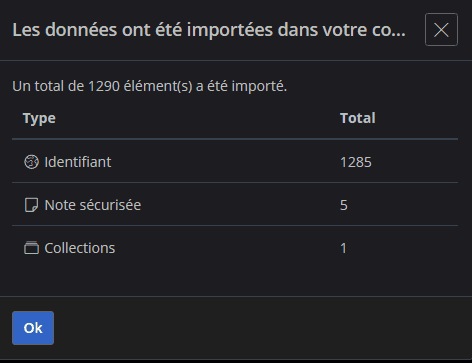Click the globe icon beside Identifiant
472x363 pixels.
click(x=31, y=162)
